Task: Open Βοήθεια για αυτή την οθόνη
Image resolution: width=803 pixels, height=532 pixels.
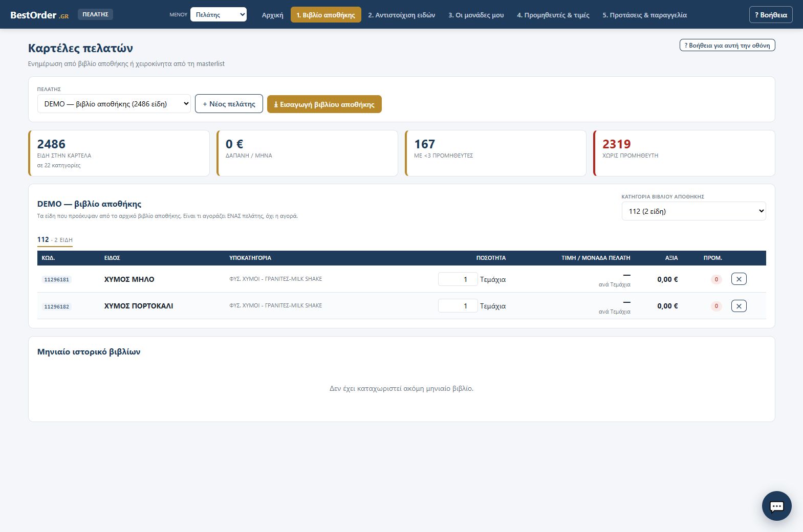Action: [727, 46]
